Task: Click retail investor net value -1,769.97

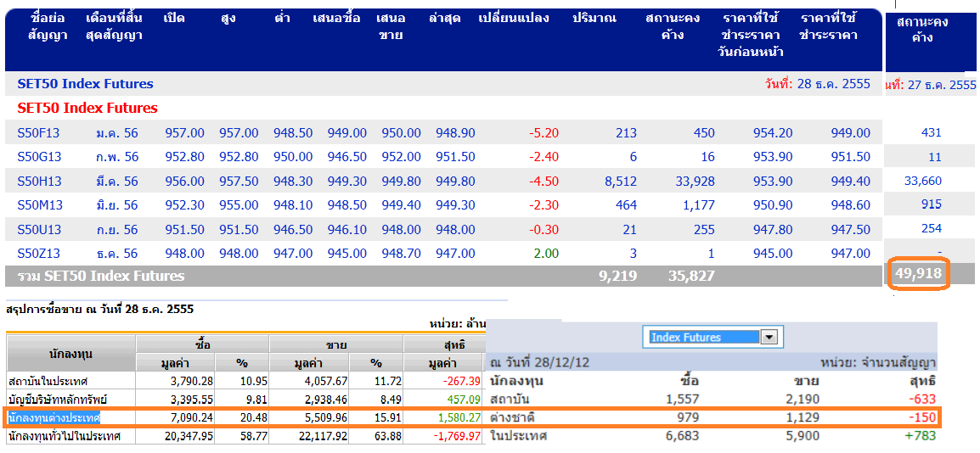Action: (456, 435)
